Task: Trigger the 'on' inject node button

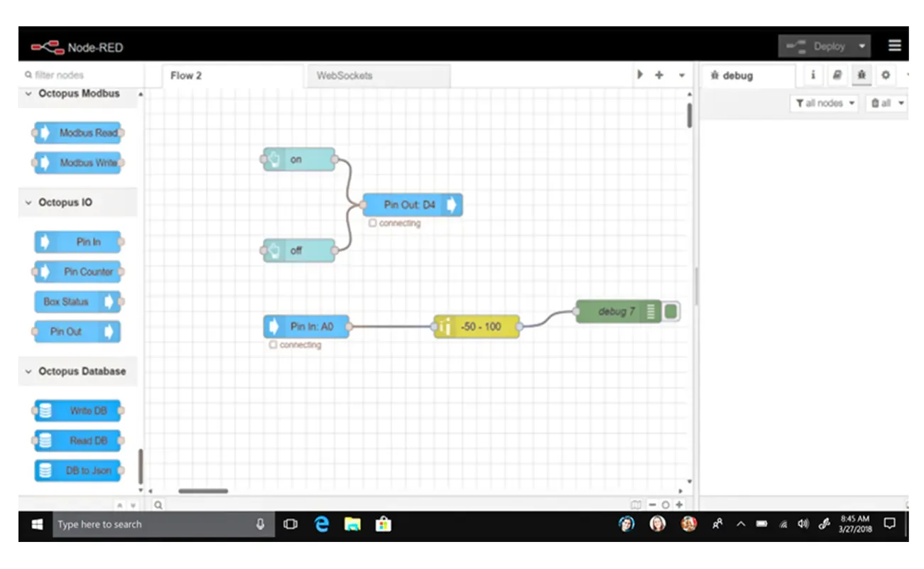Action: pos(267,160)
